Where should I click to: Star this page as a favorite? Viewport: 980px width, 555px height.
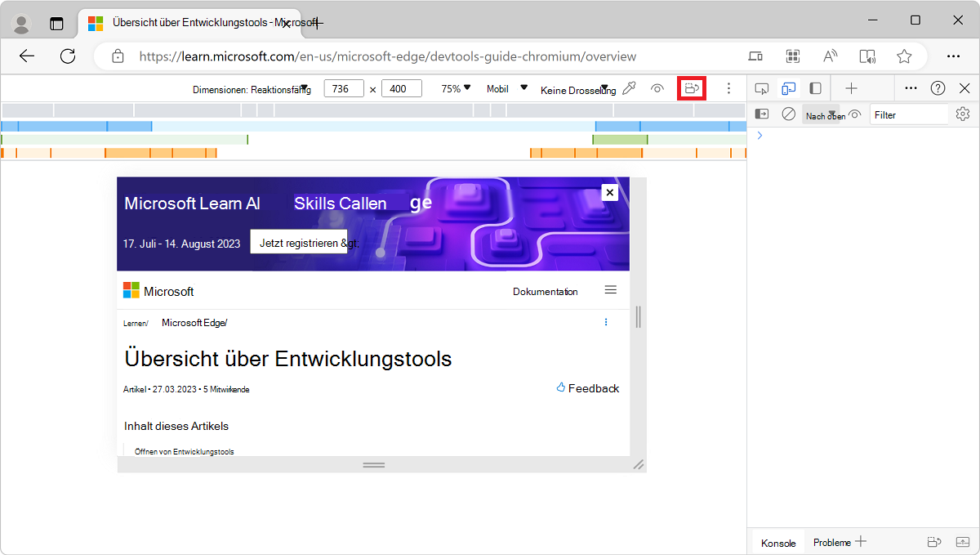904,56
